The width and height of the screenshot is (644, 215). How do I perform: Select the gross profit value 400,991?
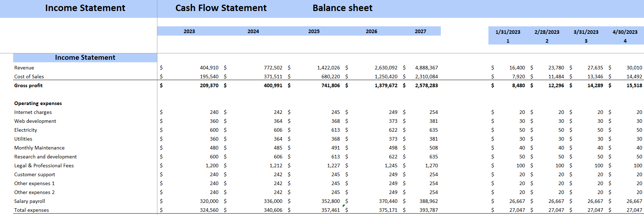pos(273,85)
